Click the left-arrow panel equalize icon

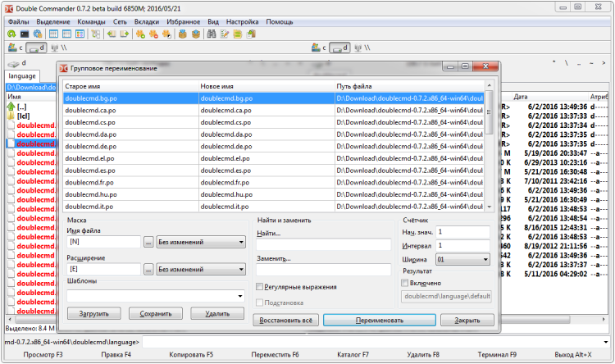pos(112,34)
